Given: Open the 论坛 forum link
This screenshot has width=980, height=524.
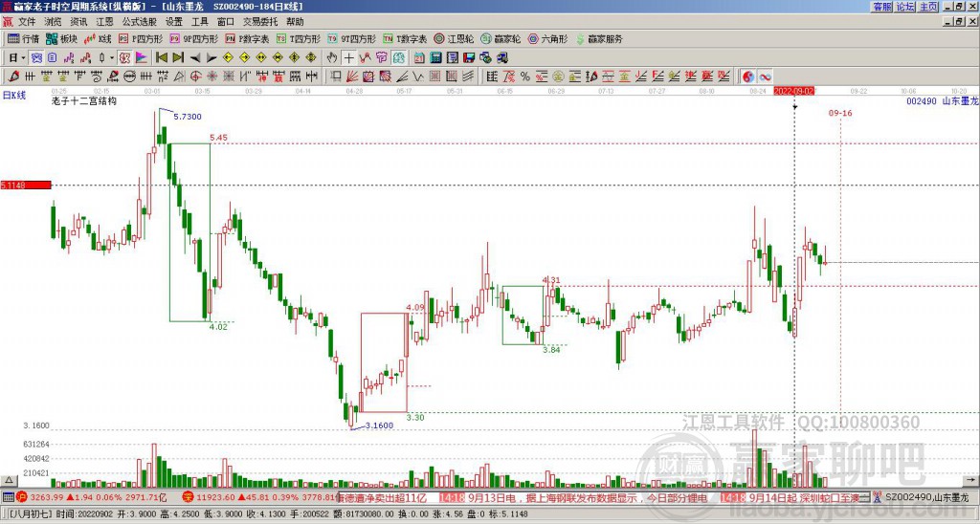Looking at the screenshot, I should (905, 7).
